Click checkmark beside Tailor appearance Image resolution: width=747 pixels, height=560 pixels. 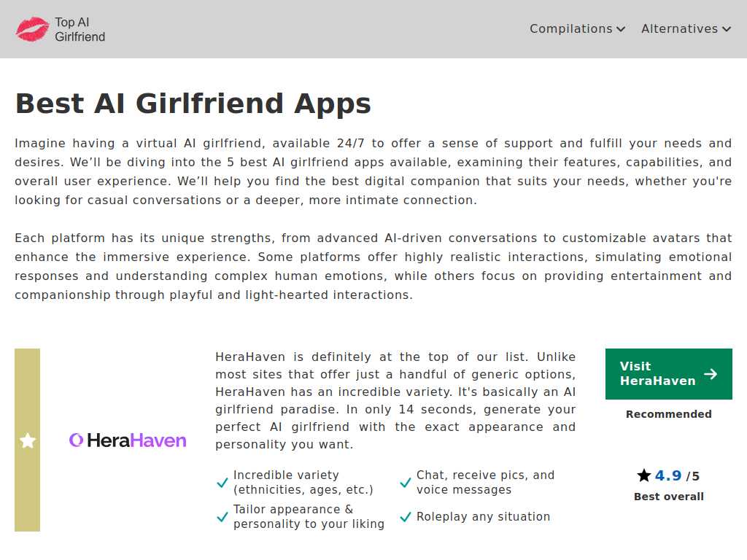222,517
